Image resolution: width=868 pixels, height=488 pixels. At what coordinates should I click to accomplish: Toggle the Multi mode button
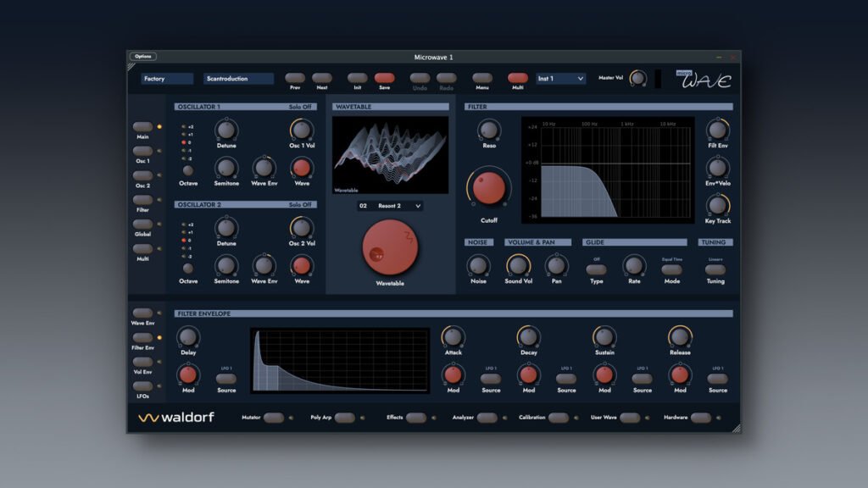518,78
